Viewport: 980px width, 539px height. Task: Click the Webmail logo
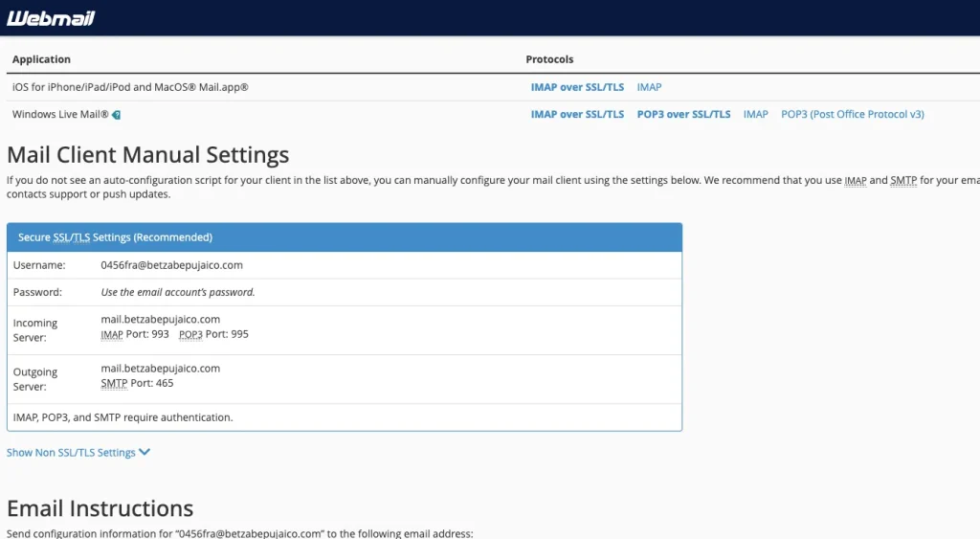point(51,18)
